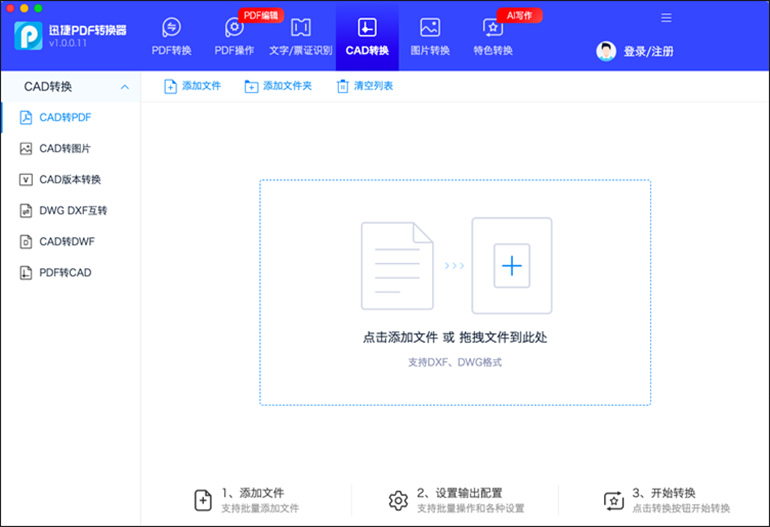This screenshot has width=770, height=527.
Task: Click 点击添加文件 或 拖拽文件到此处 text
Action: click(455, 337)
